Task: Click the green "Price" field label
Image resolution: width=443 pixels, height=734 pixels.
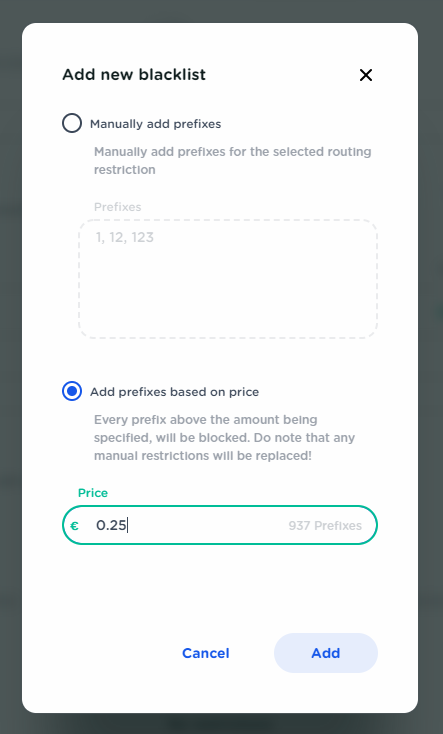Action: click(x=93, y=493)
